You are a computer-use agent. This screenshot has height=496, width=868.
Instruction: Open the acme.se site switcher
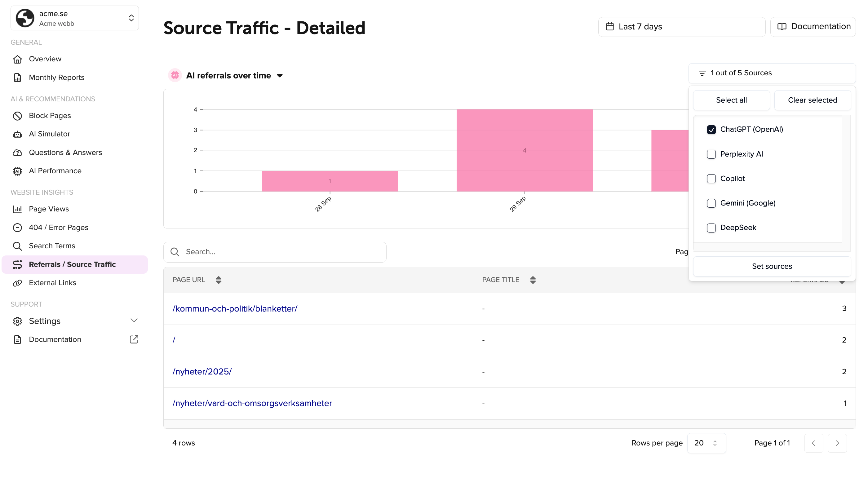[x=75, y=18]
